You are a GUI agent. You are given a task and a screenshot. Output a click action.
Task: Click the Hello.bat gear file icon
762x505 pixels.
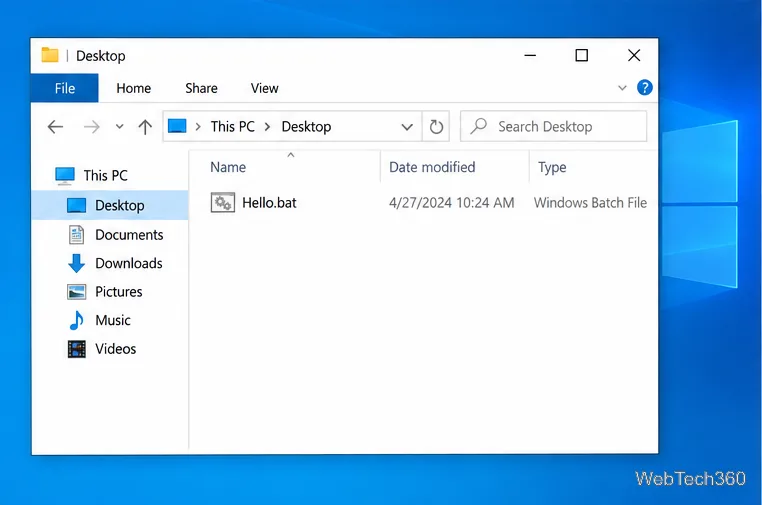(x=223, y=203)
